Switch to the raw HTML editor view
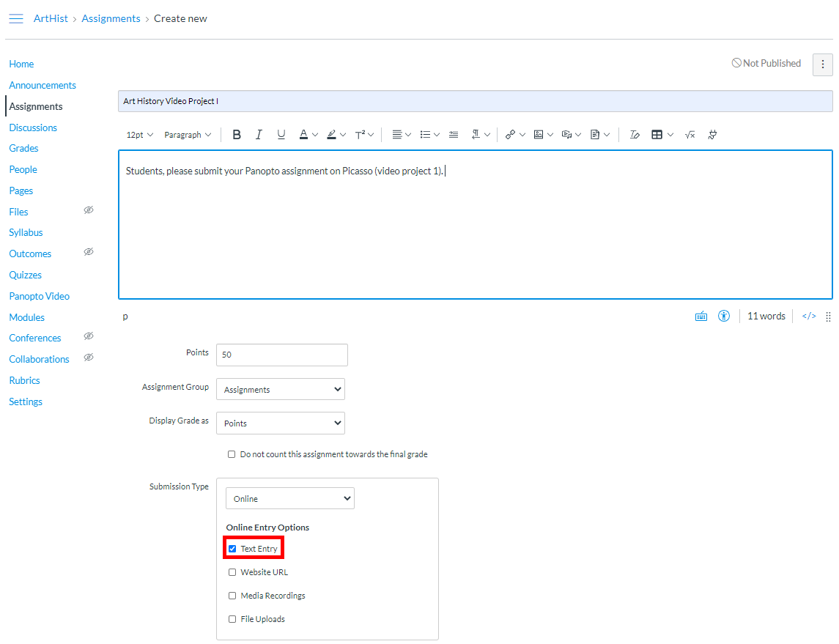Screen dimensions: 839x644 (x=808, y=316)
